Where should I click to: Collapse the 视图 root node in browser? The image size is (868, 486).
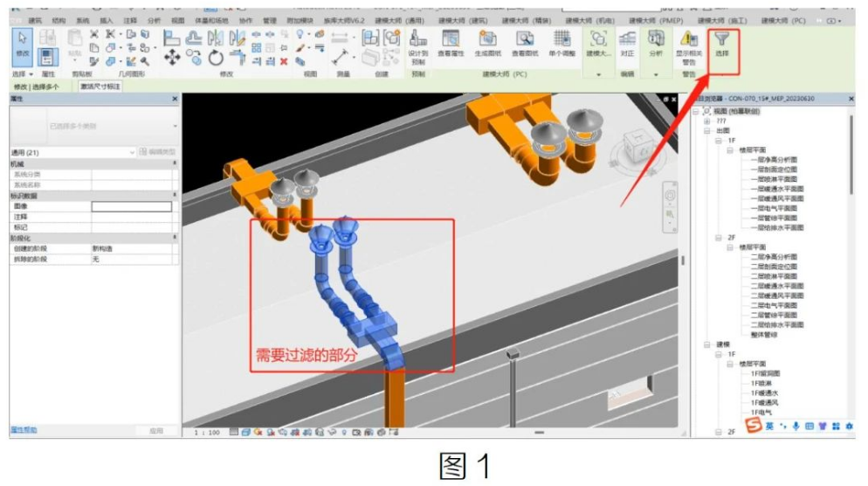[x=696, y=111]
